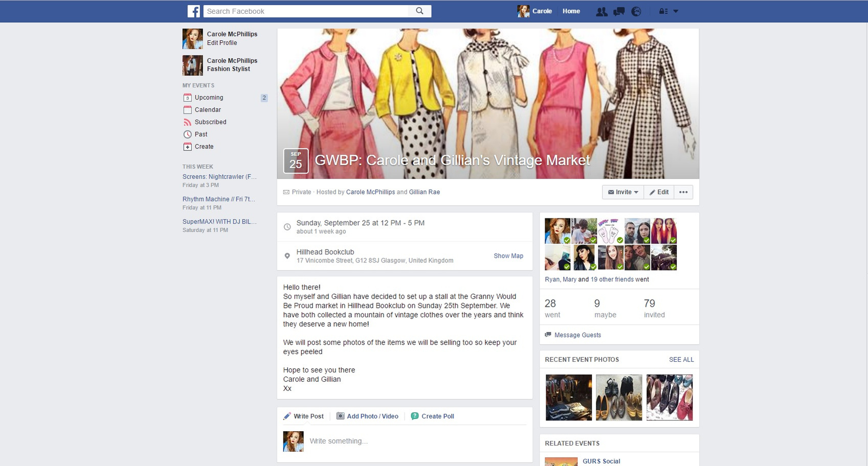
Task: Open privacy shortcuts lock icon
Action: [663, 11]
